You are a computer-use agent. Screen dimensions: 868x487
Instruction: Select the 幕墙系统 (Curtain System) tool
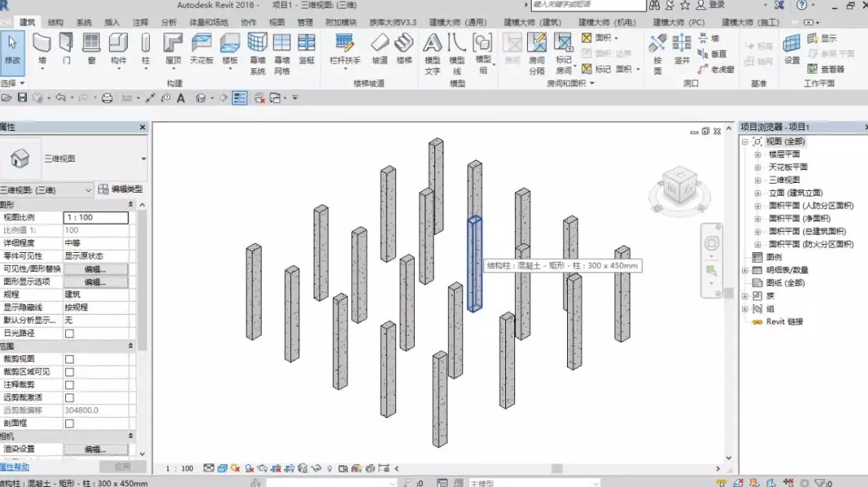(x=257, y=53)
